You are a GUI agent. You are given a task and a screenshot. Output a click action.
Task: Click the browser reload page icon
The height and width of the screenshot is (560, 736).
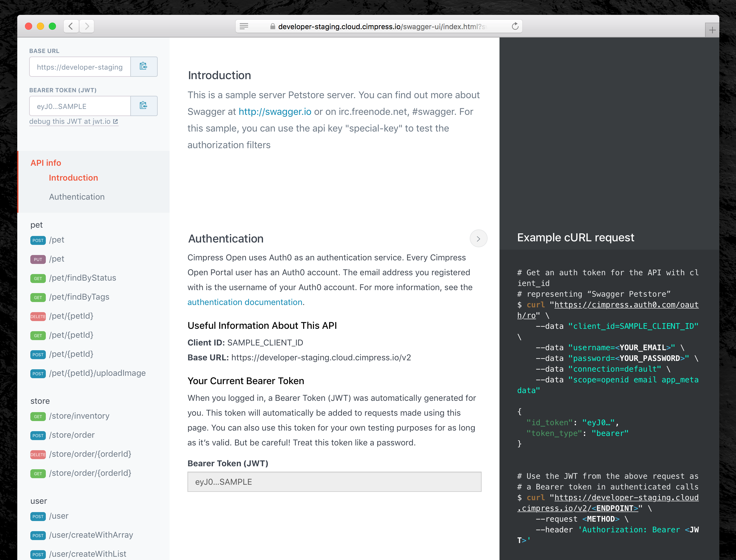[x=515, y=26]
